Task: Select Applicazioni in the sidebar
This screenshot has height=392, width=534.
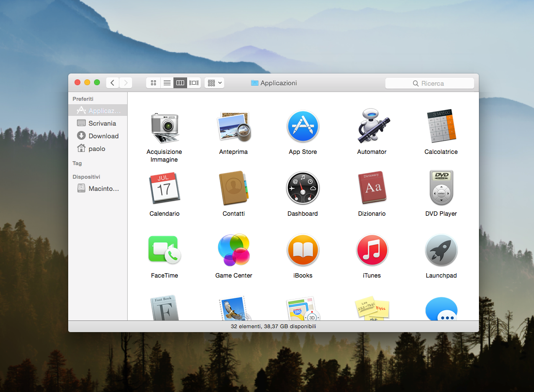Action: coord(98,110)
